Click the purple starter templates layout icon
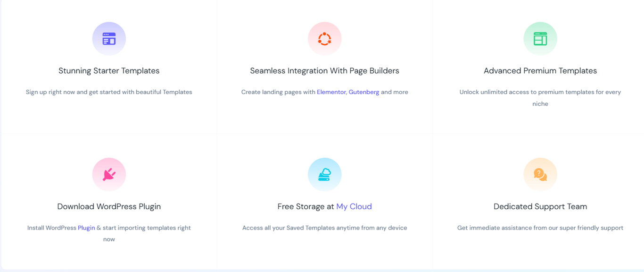This screenshot has width=644, height=272. 109,39
